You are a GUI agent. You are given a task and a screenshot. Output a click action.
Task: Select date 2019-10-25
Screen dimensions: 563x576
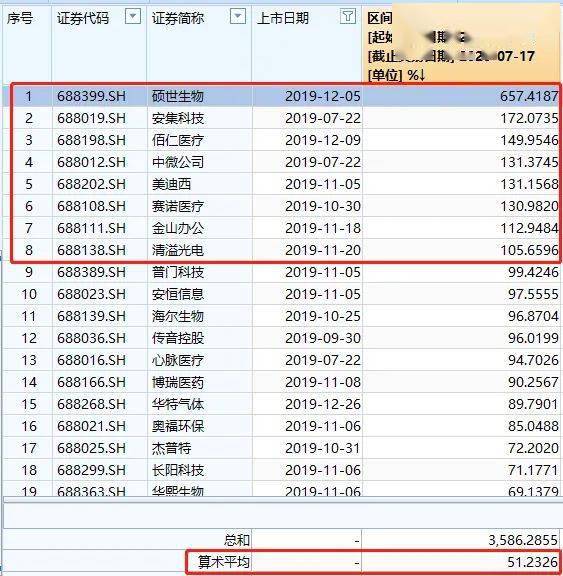[x=323, y=317]
